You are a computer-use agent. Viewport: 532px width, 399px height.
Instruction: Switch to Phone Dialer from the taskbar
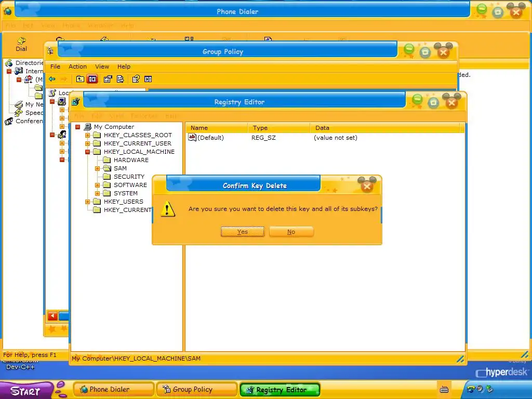[x=114, y=390]
